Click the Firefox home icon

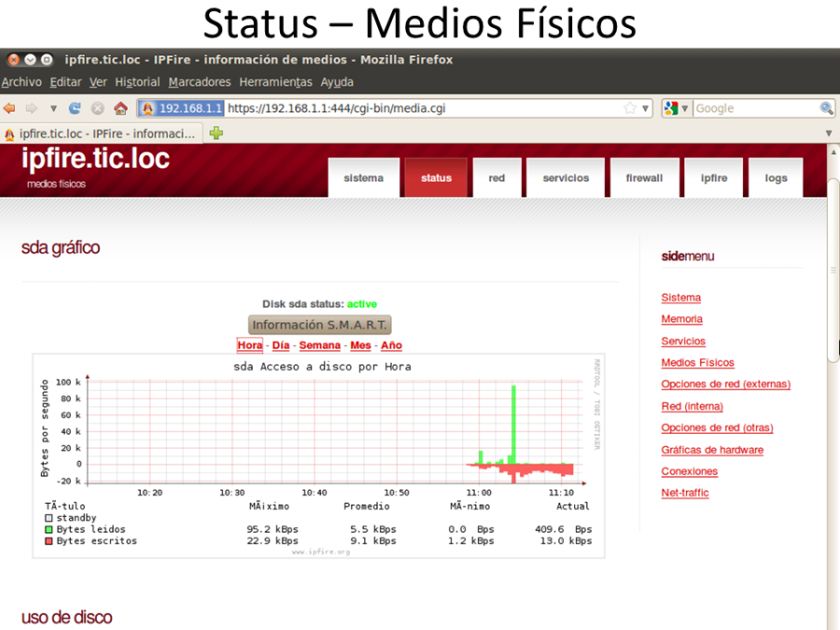click(120, 108)
